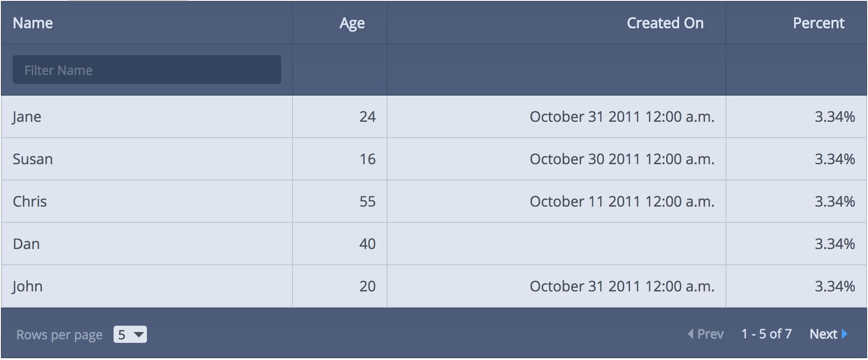Select the Dan row name cell
Image resolution: width=868 pixels, height=360 pixels.
[x=147, y=244]
